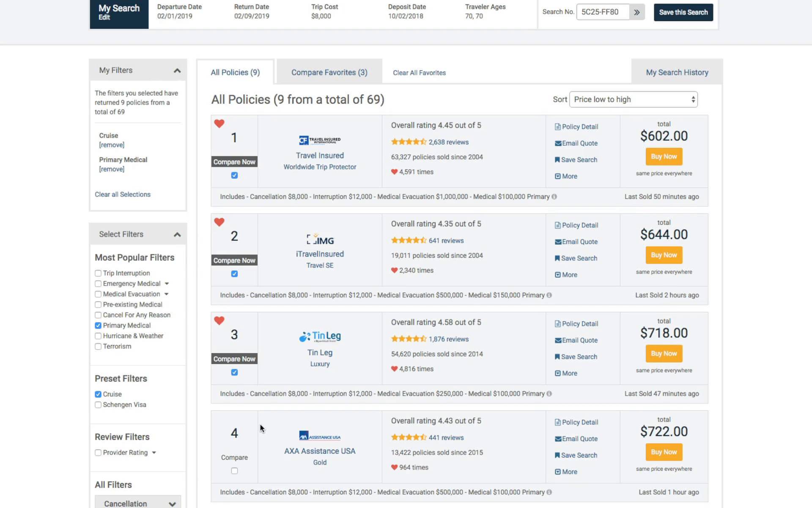Screen dimensions: 812x508
Task: Click More icon on Tin Leg policy
Action: (557, 373)
